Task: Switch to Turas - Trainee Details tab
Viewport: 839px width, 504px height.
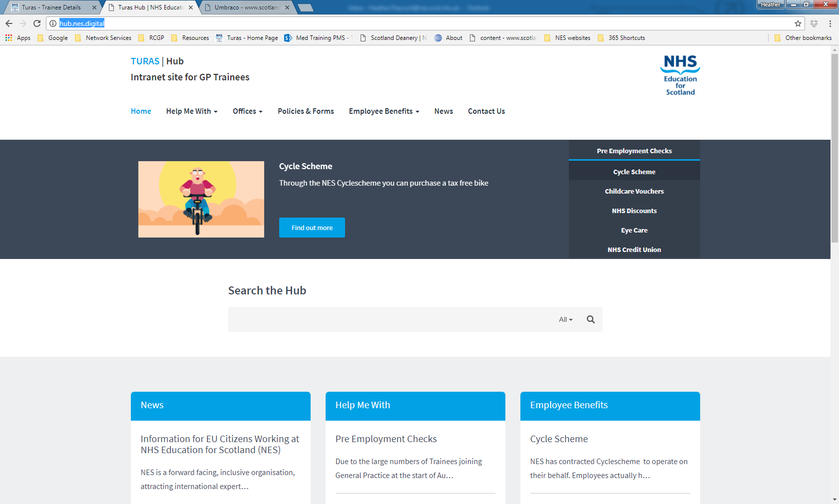Action: click(51, 7)
